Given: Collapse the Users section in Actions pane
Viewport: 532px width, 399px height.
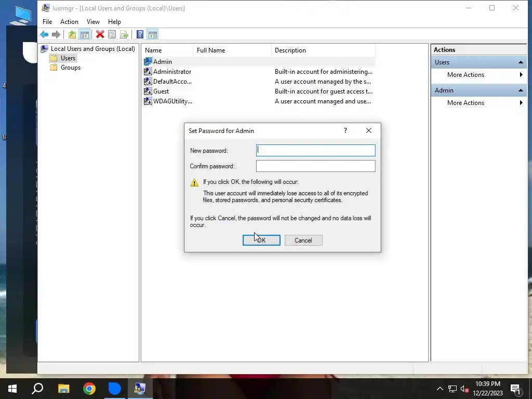Looking at the screenshot, I should [521, 62].
